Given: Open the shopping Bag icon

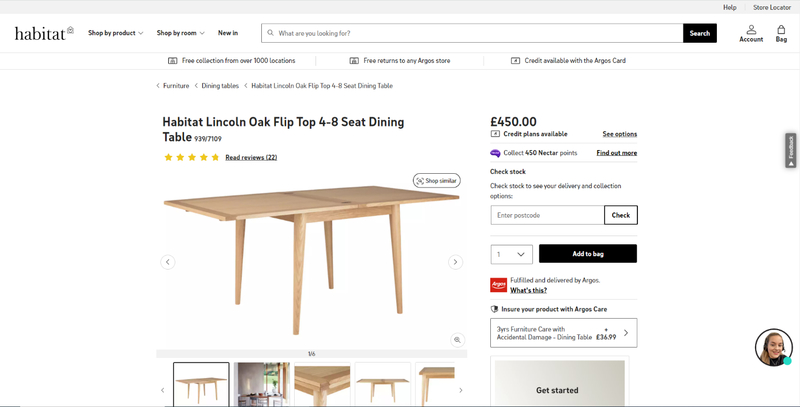Looking at the screenshot, I should pos(781,33).
